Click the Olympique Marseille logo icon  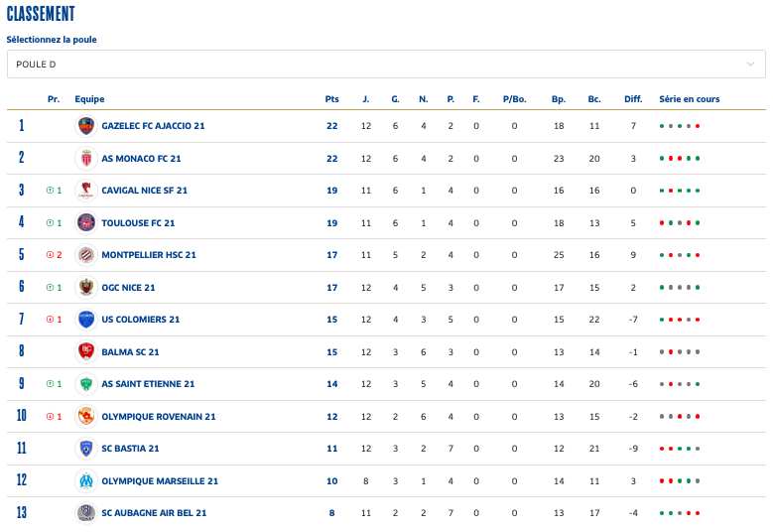86,481
